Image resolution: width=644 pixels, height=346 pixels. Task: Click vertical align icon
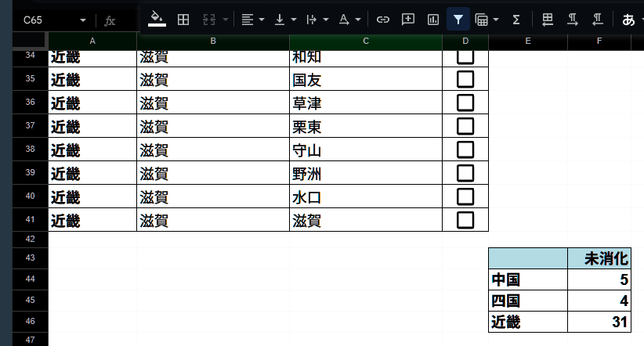pyautogui.click(x=280, y=20)
